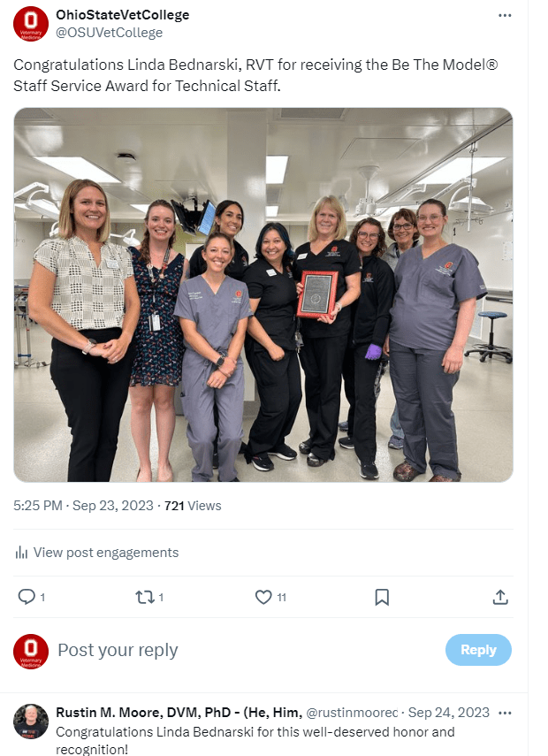This screenshot has height=756, width=548.
Task: Click the Sep 24, 2023 reply date
Action: click(448, 712)
